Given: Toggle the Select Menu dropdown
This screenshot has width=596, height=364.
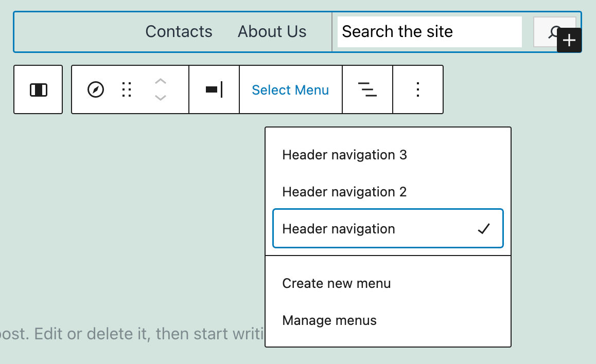Looking at the screenshot, I should [290, 90].
